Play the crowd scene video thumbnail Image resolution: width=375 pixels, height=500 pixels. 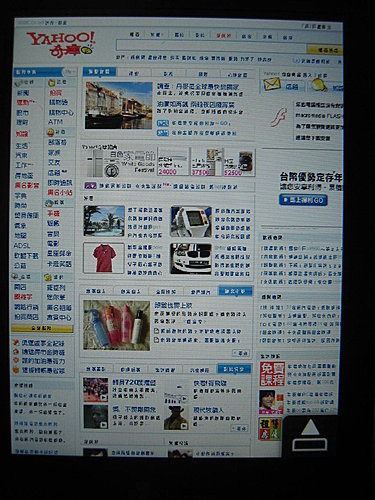tap(96, 389)
